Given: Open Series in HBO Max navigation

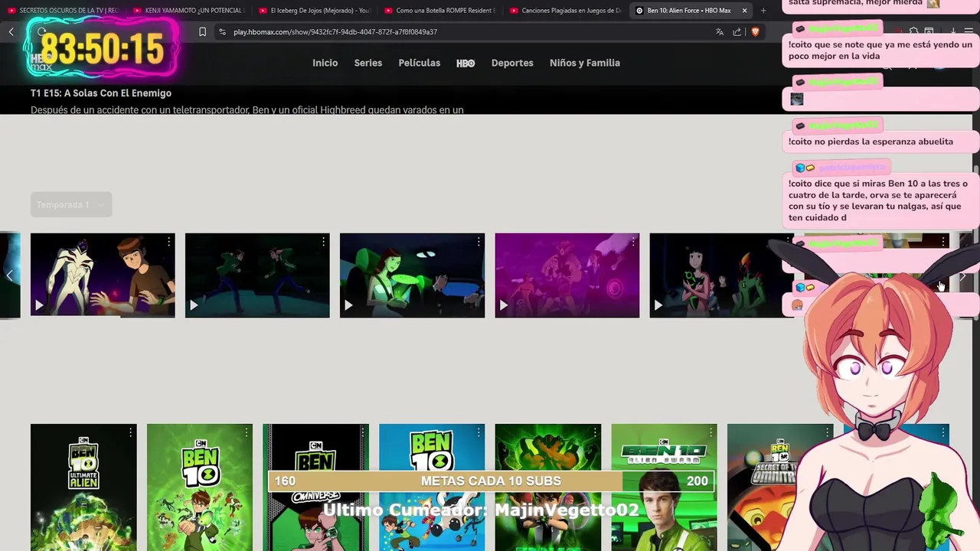Looking at the screenshot, I should click(x=368, y=63).
